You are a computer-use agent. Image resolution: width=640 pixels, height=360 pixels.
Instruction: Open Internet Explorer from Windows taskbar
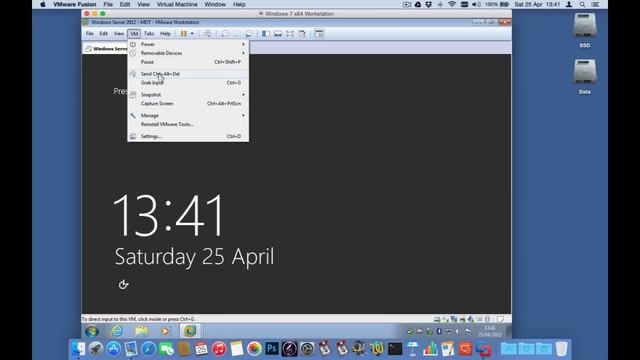[117, 331]
